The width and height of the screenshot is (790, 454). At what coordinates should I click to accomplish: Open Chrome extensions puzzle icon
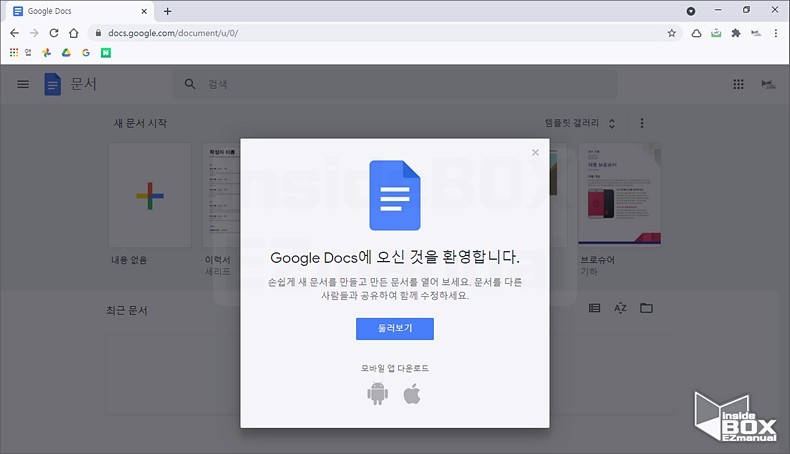coord(736,33)
